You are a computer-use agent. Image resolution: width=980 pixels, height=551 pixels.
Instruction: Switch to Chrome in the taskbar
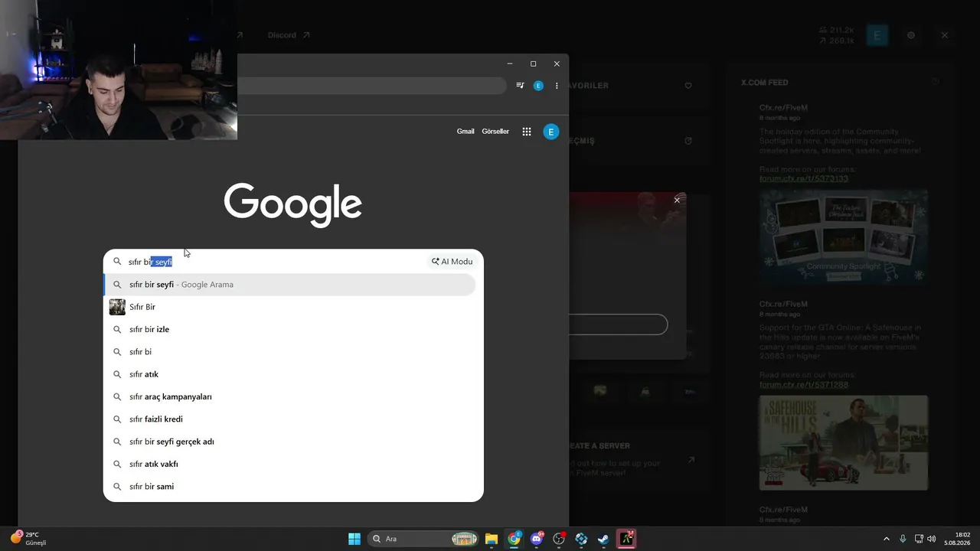[x=514, y=539]
